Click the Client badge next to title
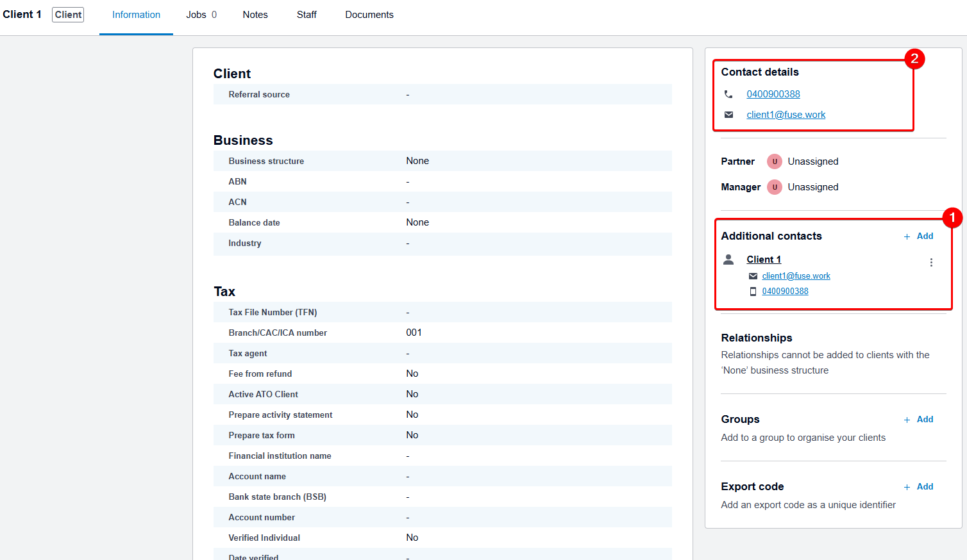The height and width of the screenshot is (560, 967). point(68,15)
